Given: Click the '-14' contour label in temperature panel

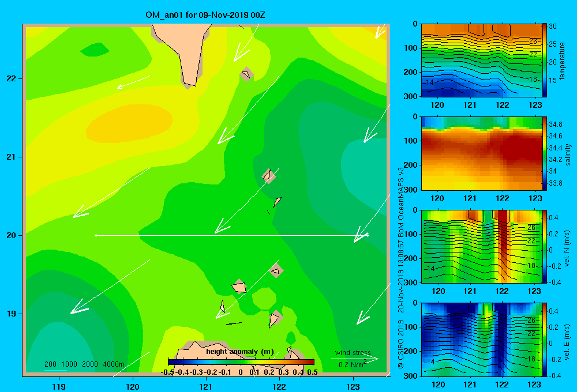Looking at the screenshot, I should (428, 82).
